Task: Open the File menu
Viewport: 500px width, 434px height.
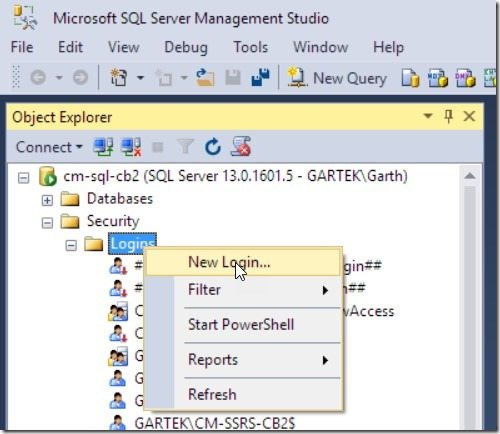Action: [x=22, y=47]
